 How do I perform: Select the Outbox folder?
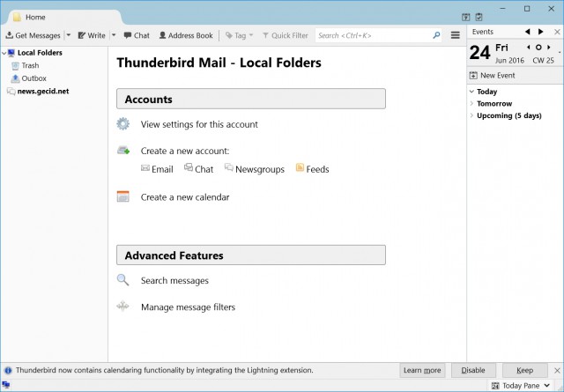coord(33,78)
